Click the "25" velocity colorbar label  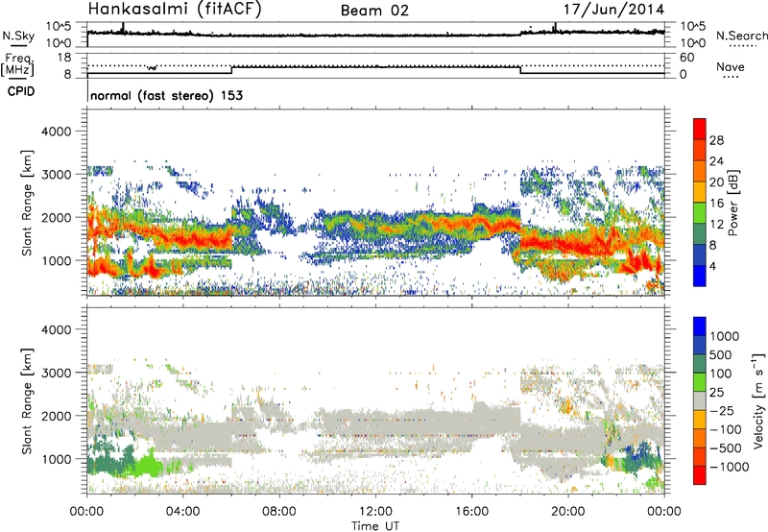click(717, 392)
